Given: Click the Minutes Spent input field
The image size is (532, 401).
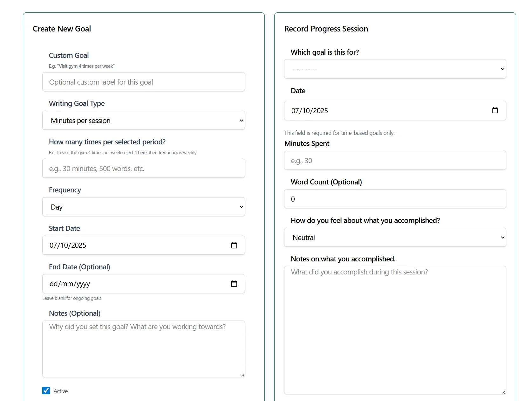Looking at the screenshot, I should point(395,161).
